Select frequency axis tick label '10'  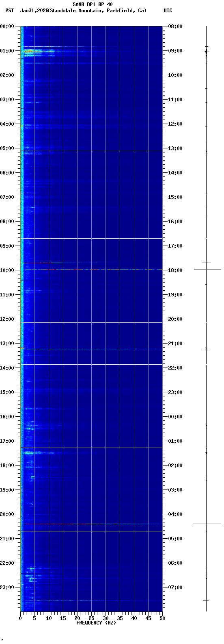pos(49,618)
